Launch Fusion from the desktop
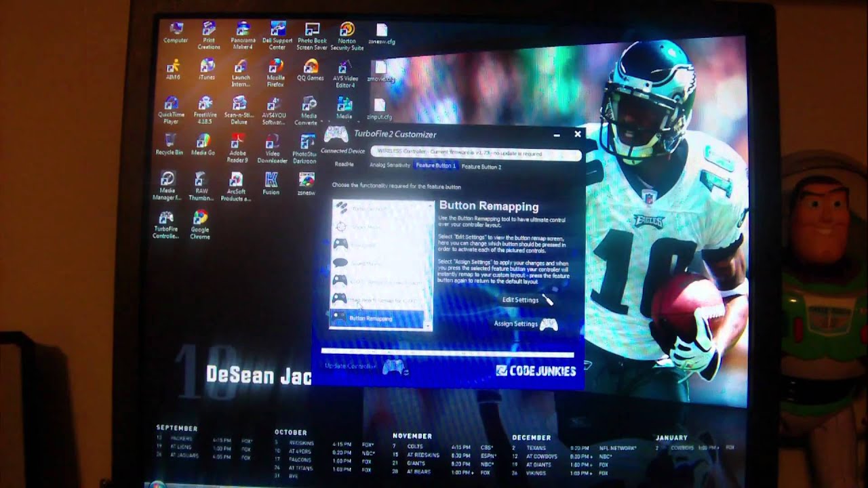 [x=271, y=184]
